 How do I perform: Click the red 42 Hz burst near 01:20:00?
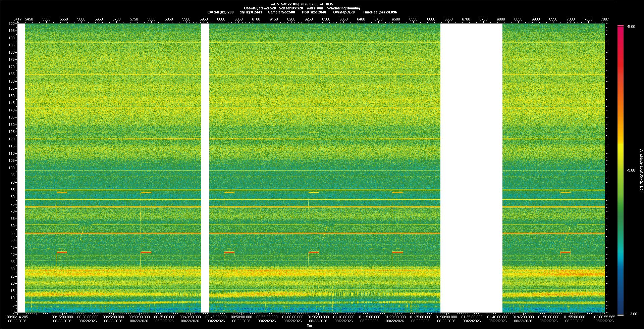(x=397, y=252)
